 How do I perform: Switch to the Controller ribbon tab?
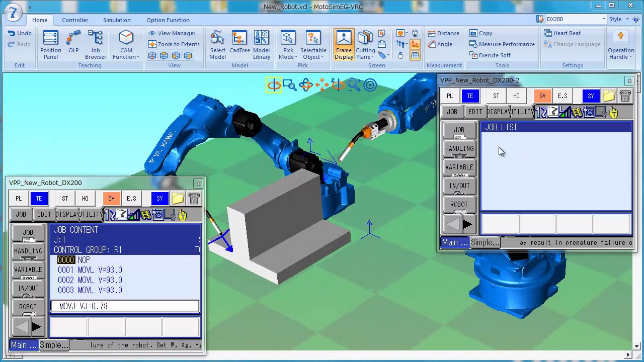(75, 20)
